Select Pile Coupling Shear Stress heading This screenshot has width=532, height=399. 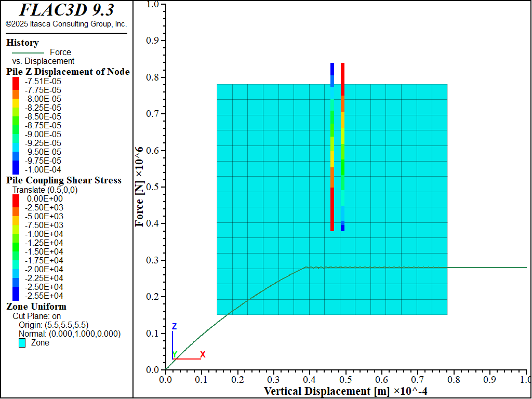point(64,180)
